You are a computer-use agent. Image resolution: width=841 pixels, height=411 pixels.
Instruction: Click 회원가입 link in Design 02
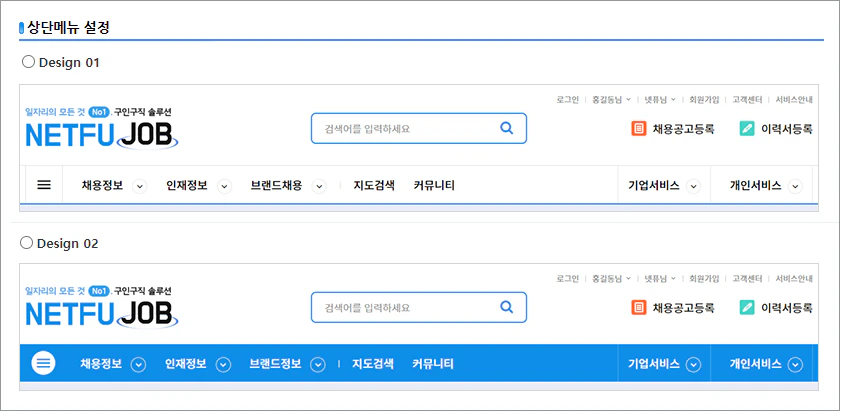coord(704,279)
